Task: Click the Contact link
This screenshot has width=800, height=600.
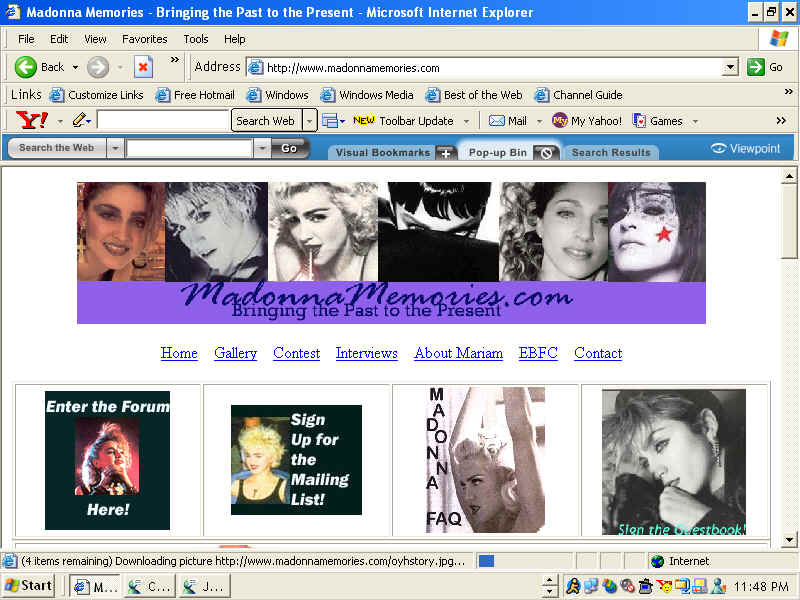Action: [598, 353]
